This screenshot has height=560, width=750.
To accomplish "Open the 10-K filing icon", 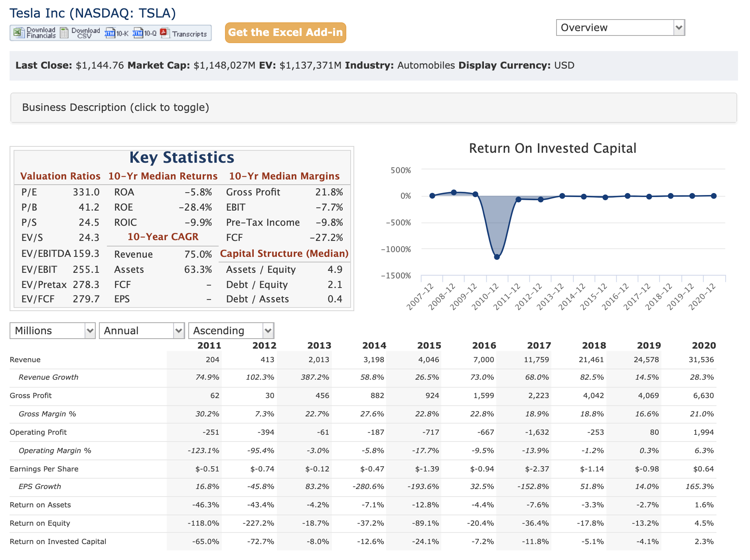I will click(x=110, y=33).
